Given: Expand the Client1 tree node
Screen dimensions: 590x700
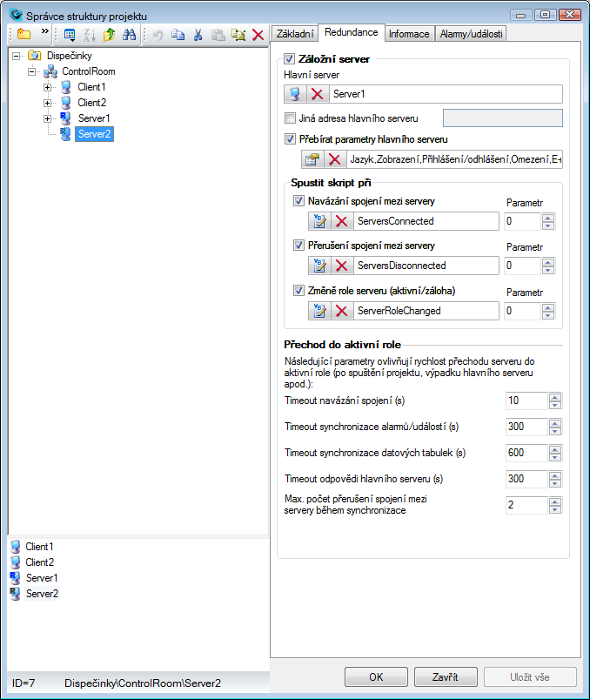Looking at the screenshot, I should pyautogui.click(x=47, y=87).
